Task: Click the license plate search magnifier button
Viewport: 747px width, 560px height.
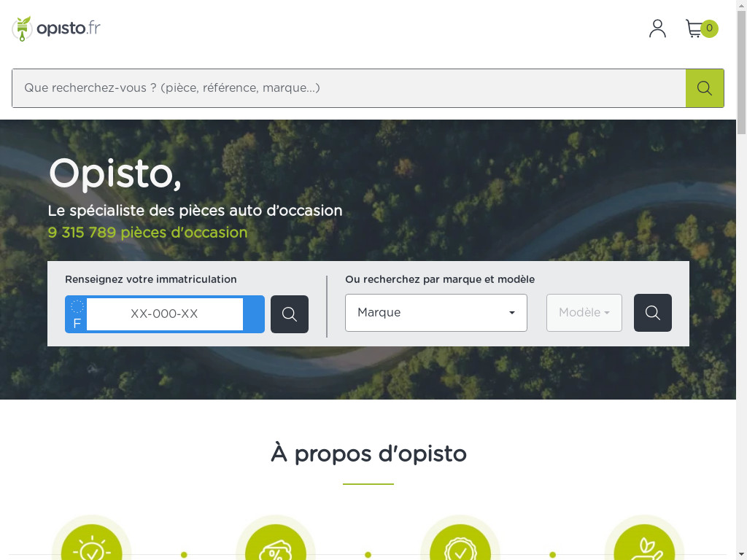Action: [x=289, y=314]
